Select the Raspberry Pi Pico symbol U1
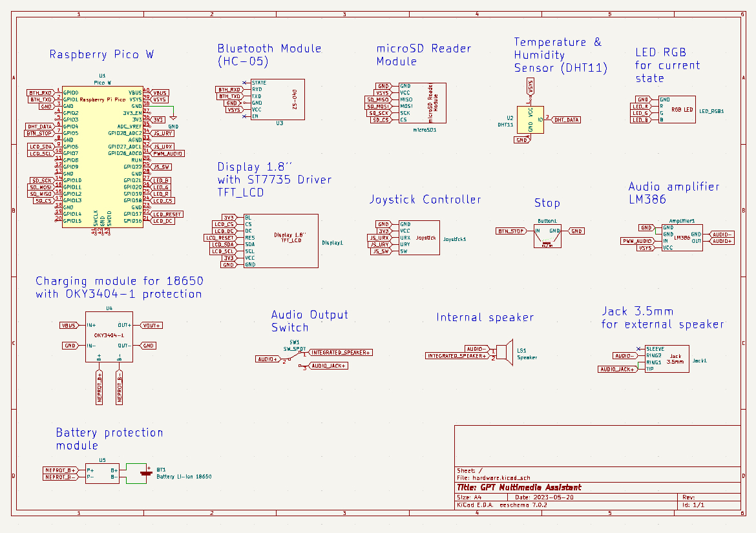Viewport: 756px width, 533px height. click(102, 156)
